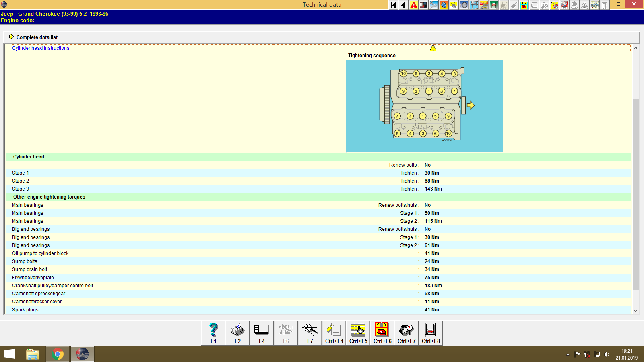
Task: Open the Cylinder head instructions link
Action: click(41, 48)
